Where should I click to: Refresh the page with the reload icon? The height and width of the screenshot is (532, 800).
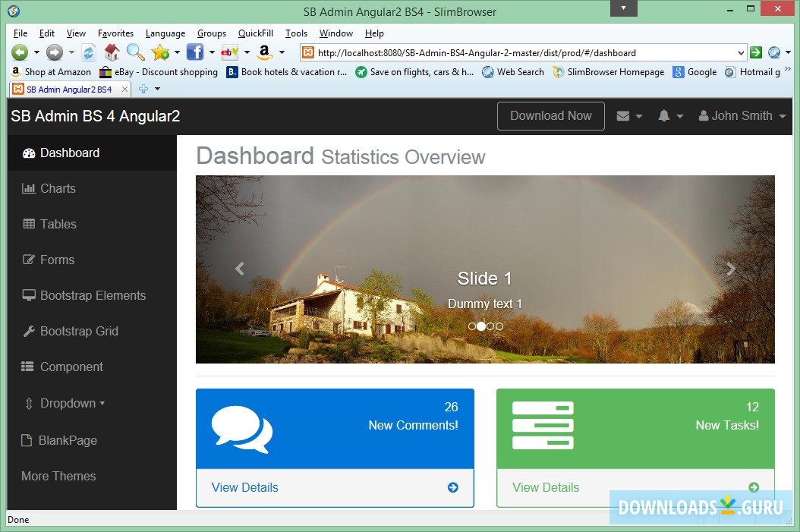89,52
